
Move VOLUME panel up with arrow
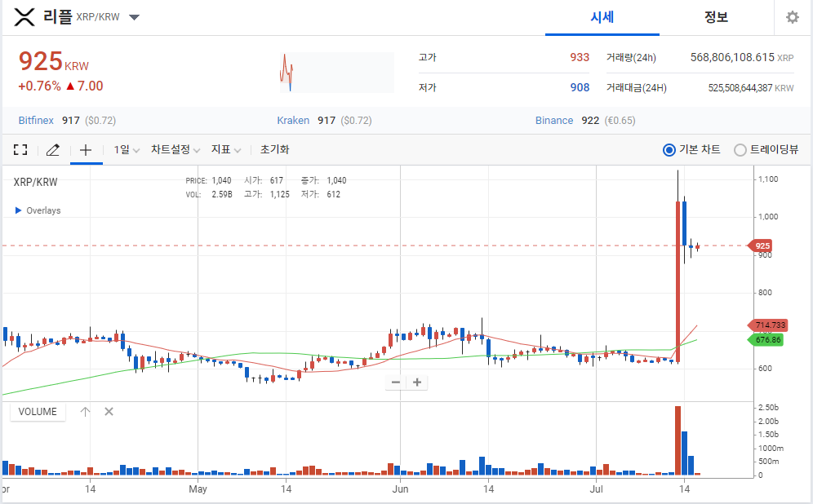click(x=85, y=412)
